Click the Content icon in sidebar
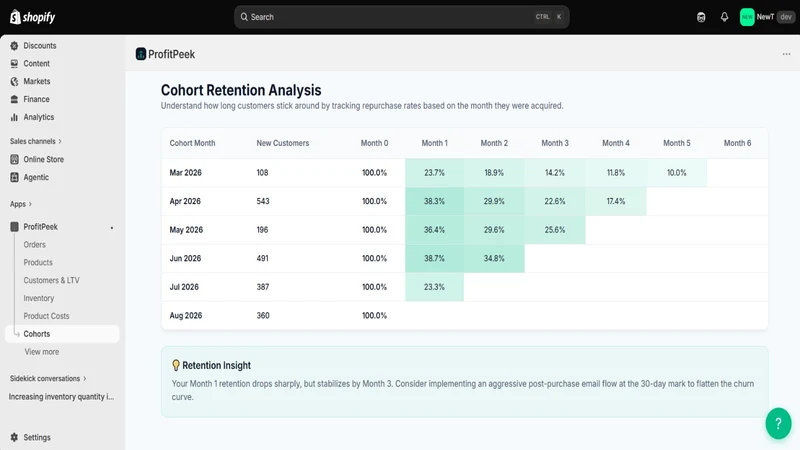The height and width of the screenshot is (450, 800). (14, 63)
